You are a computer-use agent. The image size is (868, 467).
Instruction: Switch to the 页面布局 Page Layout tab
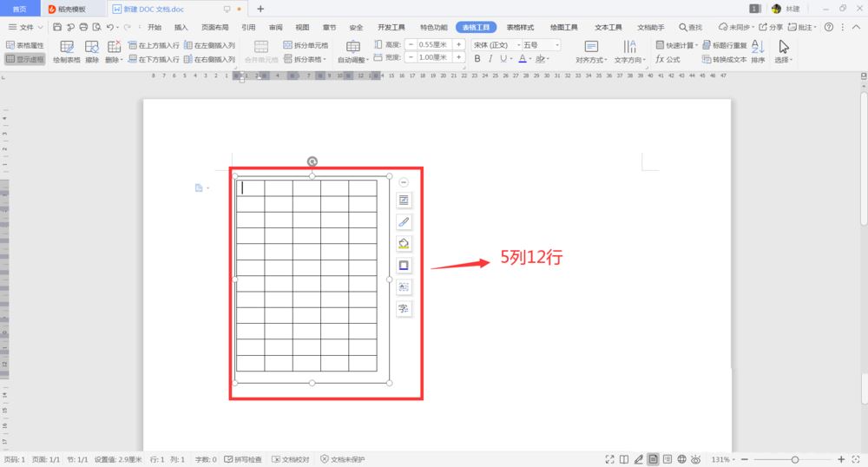point(214,27)
